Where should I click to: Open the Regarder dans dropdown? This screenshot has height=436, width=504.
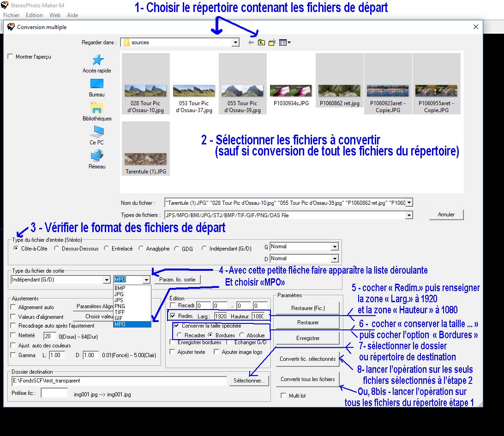235,42
